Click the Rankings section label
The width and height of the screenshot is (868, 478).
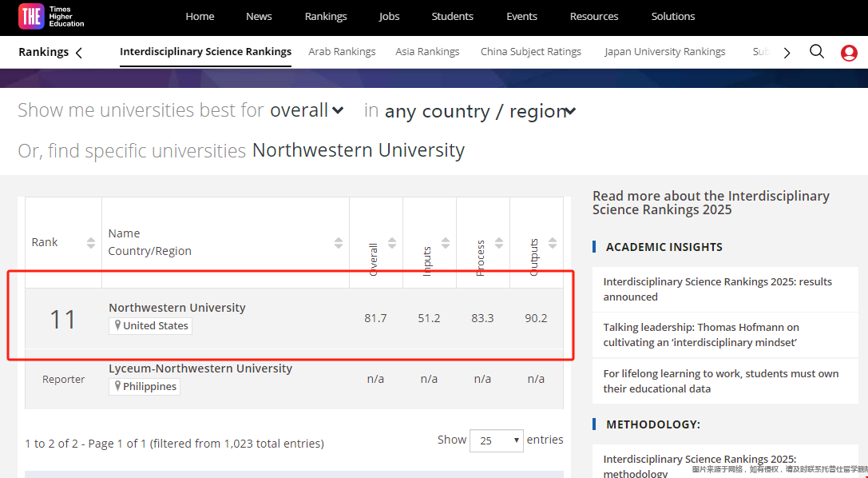[x=44, y=52]
